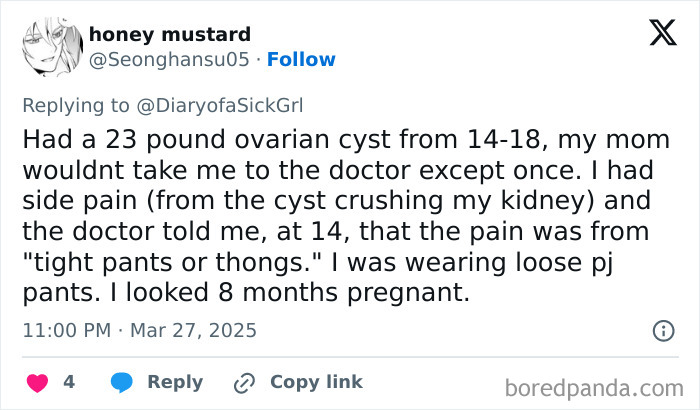This screenshot has width=700, height=410.
Task: Follow the Seonghansu05 account
Action: [300, 60]
